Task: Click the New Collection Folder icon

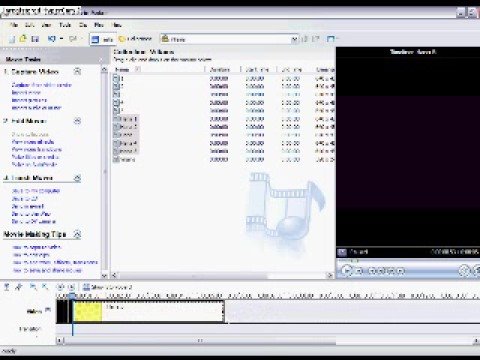Action: [x=316, y=39]
